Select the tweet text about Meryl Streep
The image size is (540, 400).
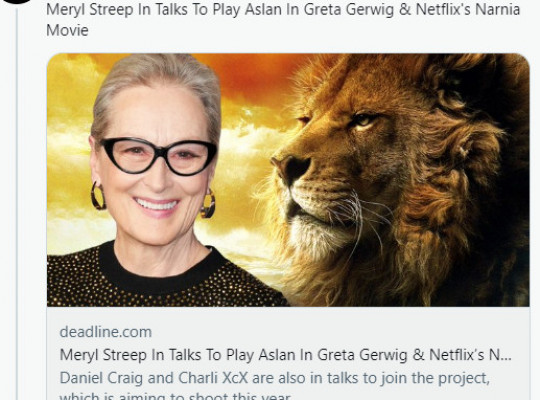point(283,20)
